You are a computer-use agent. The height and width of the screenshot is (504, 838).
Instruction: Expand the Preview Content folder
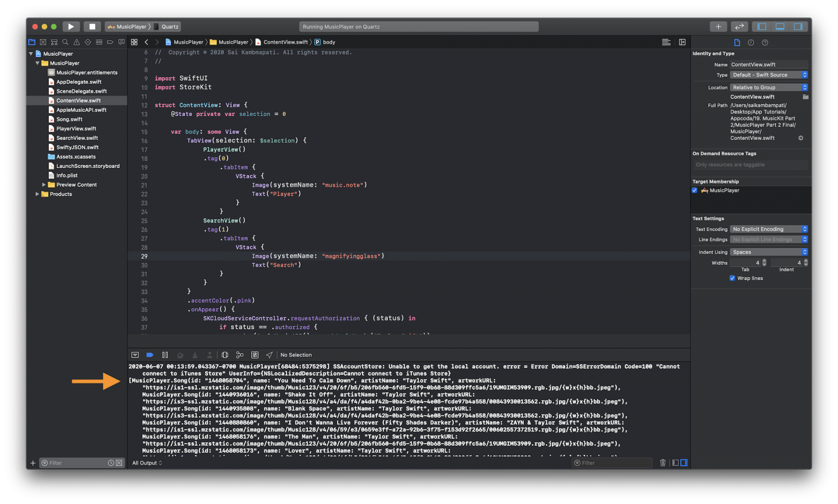click(x=44, y=184)
